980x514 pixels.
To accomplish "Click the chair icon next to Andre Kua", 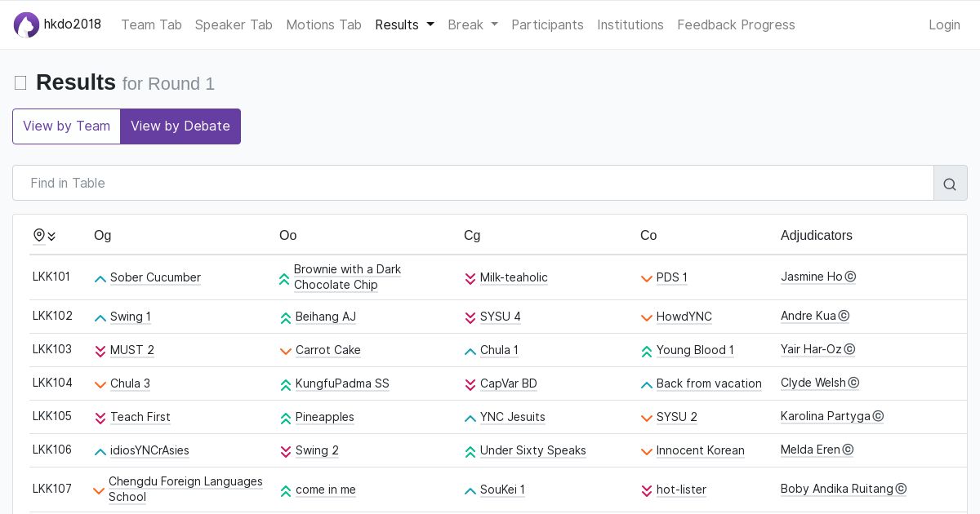I will point(844,316).
